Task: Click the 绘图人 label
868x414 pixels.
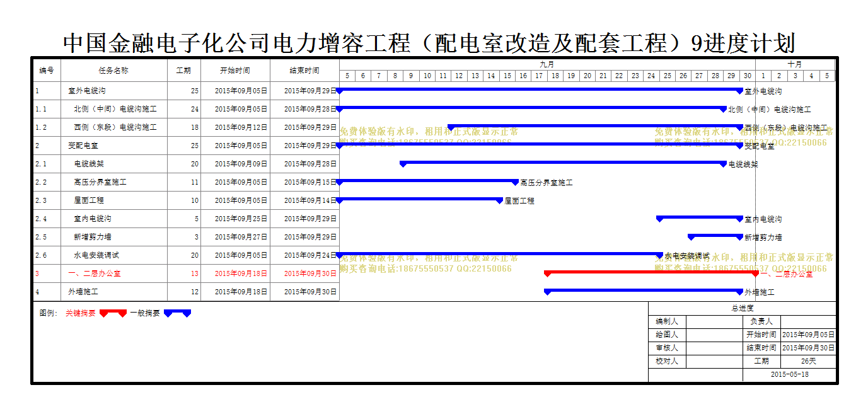Action: coord(667,335)
